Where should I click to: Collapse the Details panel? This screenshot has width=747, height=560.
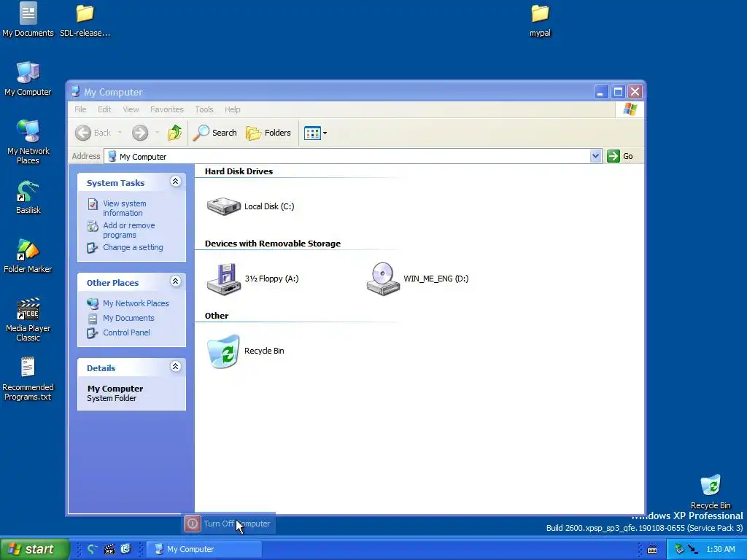point(175,366)
